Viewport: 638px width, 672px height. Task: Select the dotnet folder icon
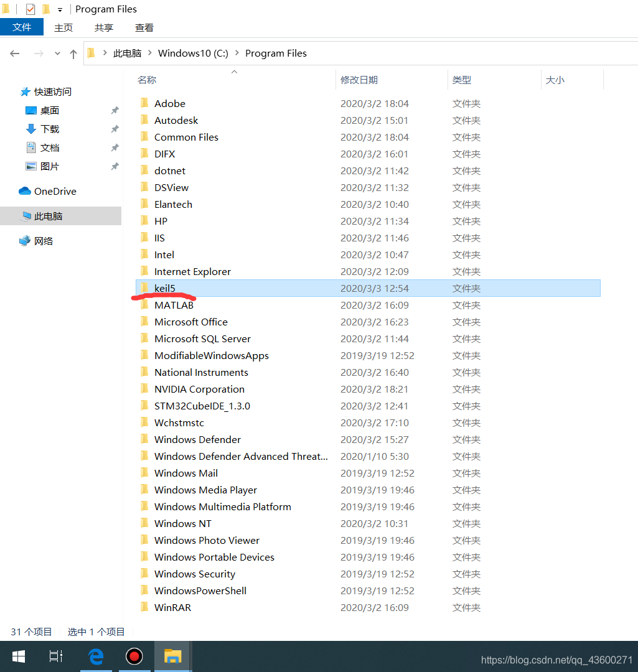[144, 170]
